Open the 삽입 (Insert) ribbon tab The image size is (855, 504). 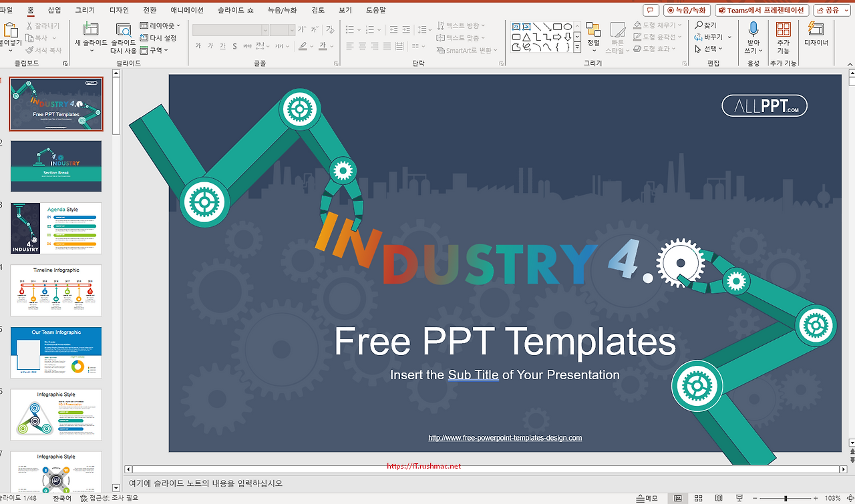pyautogui.click(x=55, y=10)
